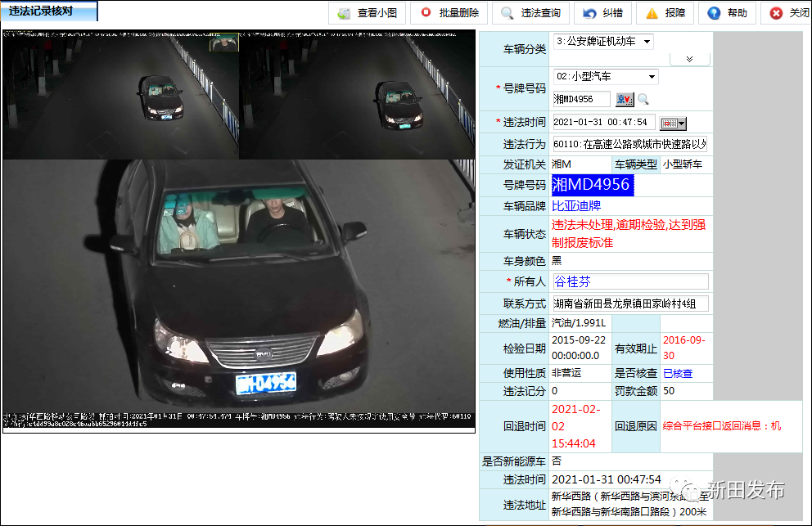Click the 罚款金额 value 50
The height and width of the screenshot is (526, 812).
(669, 391)
